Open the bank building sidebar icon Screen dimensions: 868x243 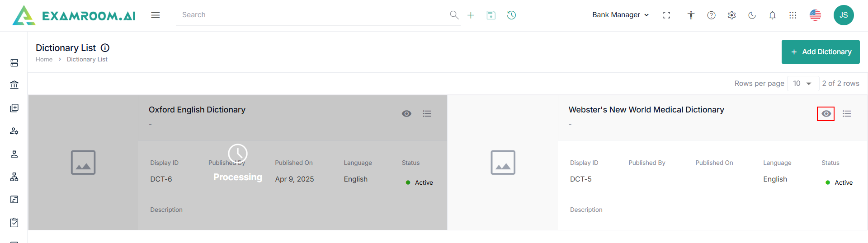click(x=14, y=84)
